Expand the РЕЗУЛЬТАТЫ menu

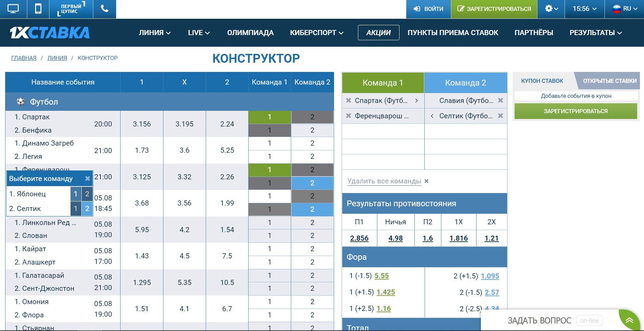596,33
